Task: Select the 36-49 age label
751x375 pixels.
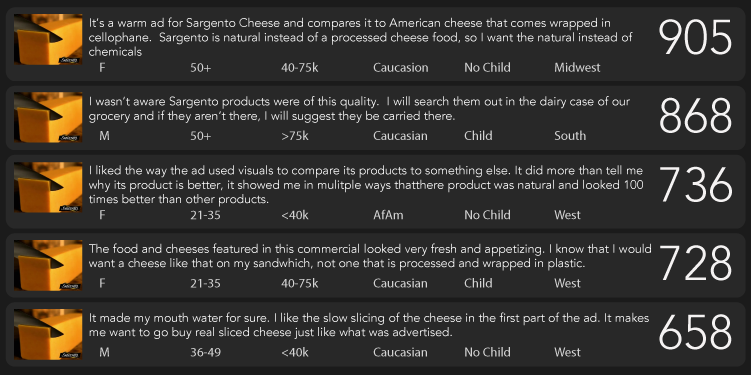Action: pyautogui.click(x=205, y=352)
